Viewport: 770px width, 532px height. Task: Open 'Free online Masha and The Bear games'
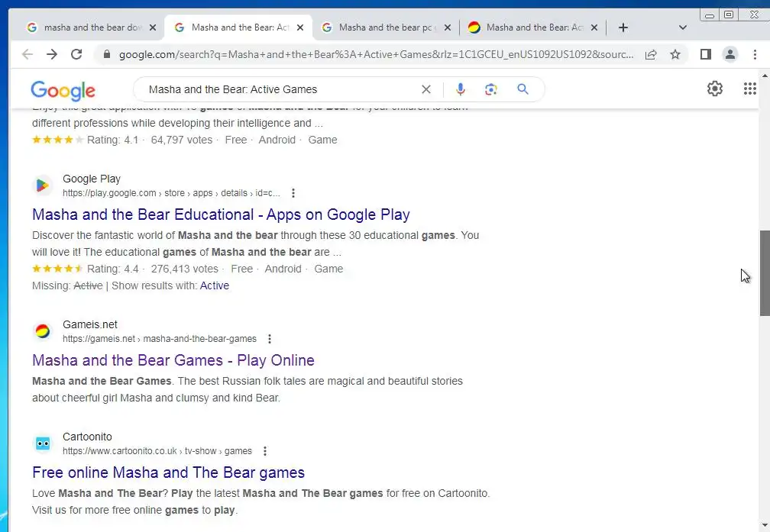[x=168, y=472]
